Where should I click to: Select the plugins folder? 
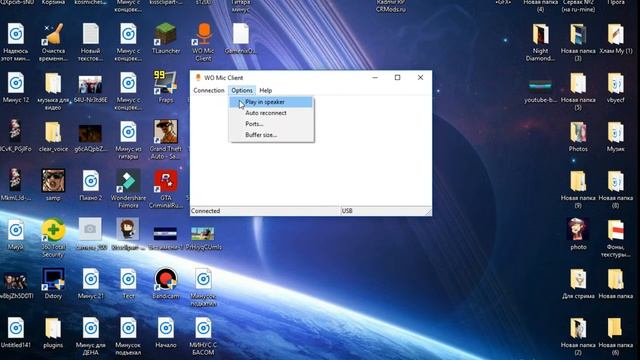[53, 333]
